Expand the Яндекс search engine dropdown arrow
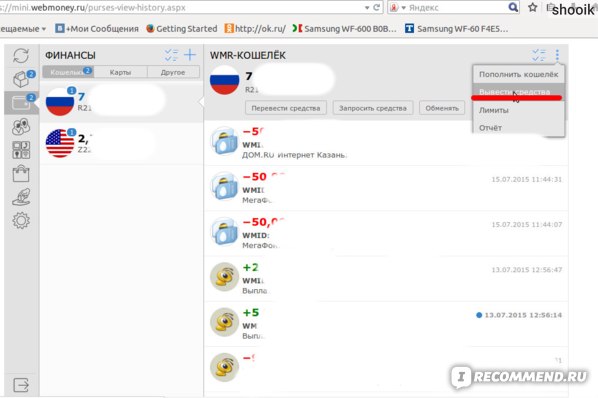Viewport: 598px width, 398px height. pos(403,8)
